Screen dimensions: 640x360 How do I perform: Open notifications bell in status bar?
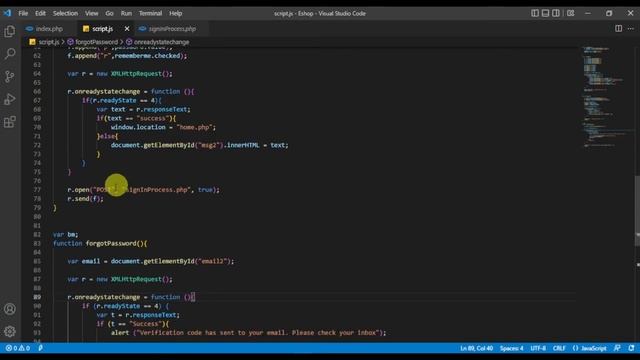(631, 348)
